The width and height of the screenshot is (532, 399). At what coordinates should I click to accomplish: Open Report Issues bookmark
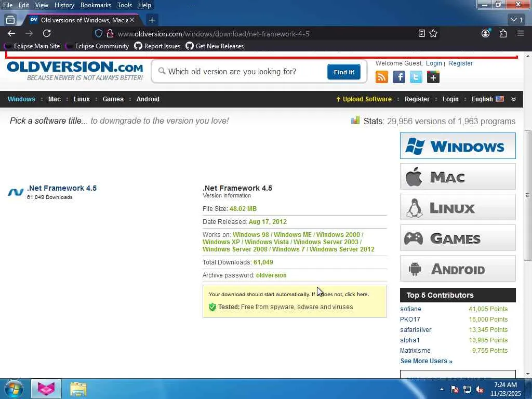tap(157, 46)
